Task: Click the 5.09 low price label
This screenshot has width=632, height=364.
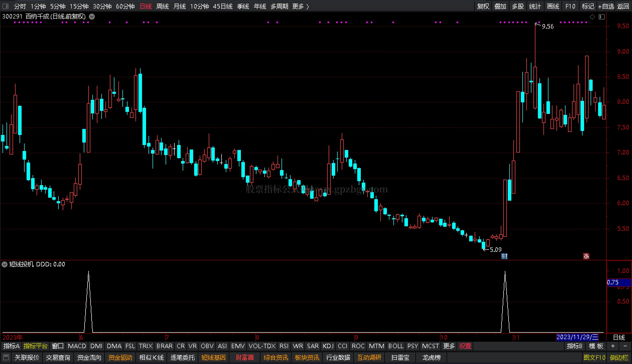Action: point(496,250)
